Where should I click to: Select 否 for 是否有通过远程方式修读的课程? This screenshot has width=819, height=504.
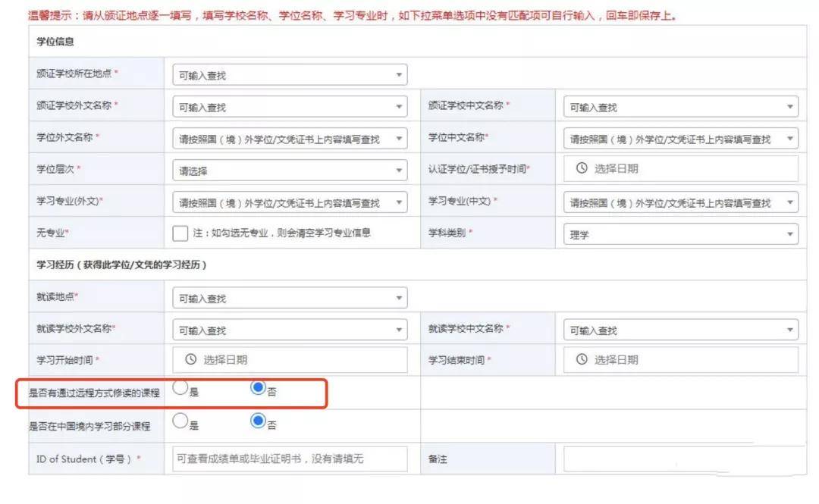pos(258,387)
